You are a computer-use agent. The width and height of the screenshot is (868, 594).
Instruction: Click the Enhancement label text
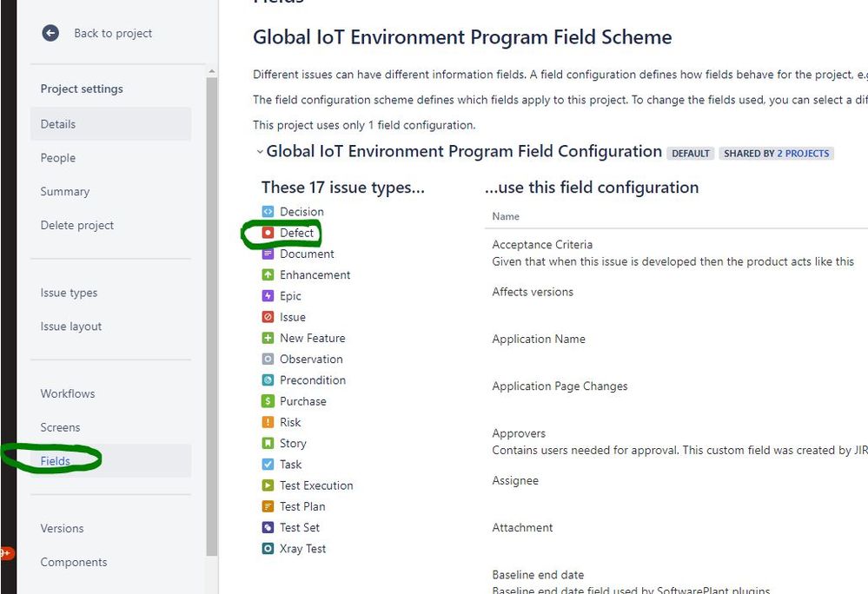tap(315, 275)
